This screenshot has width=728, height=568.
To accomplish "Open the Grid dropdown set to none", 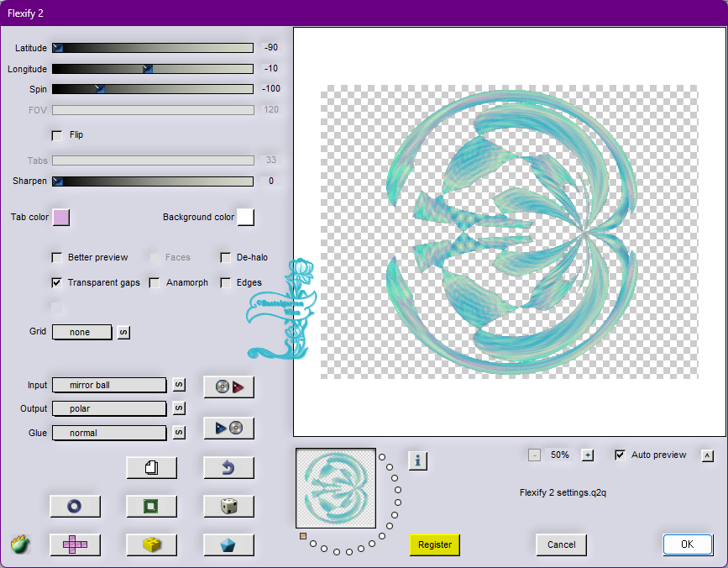I will 81,332.
